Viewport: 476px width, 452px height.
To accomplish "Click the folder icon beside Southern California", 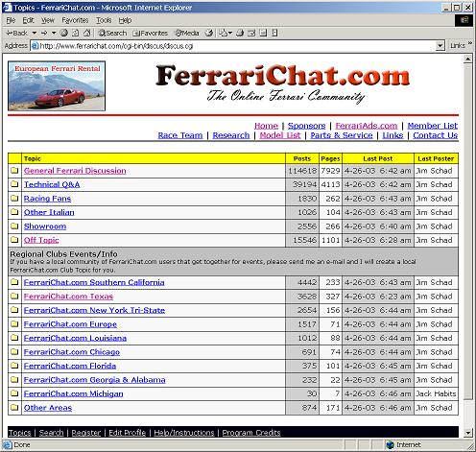I will [14, 282].
